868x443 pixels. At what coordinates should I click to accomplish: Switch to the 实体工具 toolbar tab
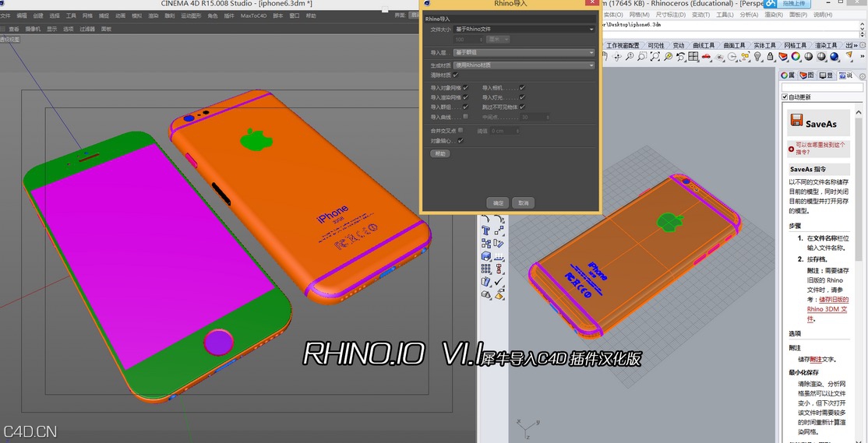coord(765,45)
